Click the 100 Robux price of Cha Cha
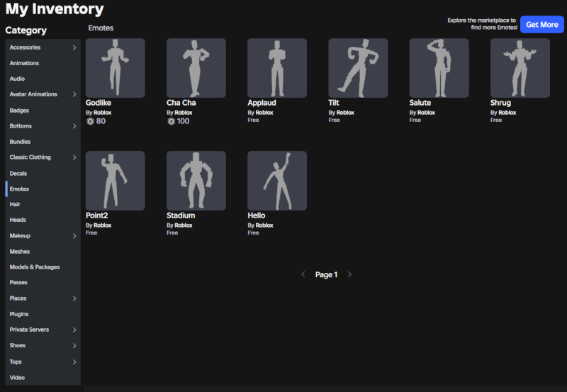 (184, 121)
